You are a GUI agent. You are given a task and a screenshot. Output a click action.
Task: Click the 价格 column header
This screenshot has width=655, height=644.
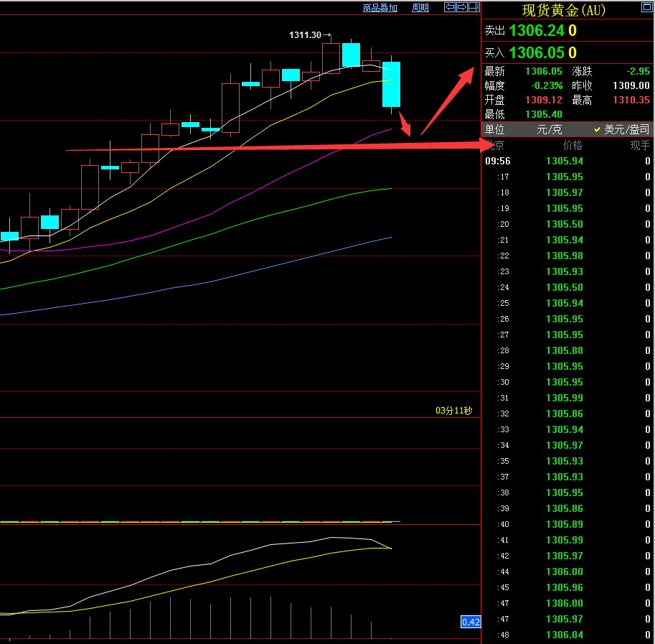click(x=572, y=146)
